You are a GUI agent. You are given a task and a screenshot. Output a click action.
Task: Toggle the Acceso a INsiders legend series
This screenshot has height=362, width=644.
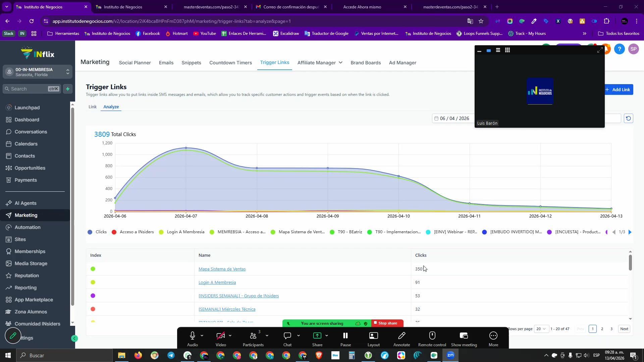133,232
